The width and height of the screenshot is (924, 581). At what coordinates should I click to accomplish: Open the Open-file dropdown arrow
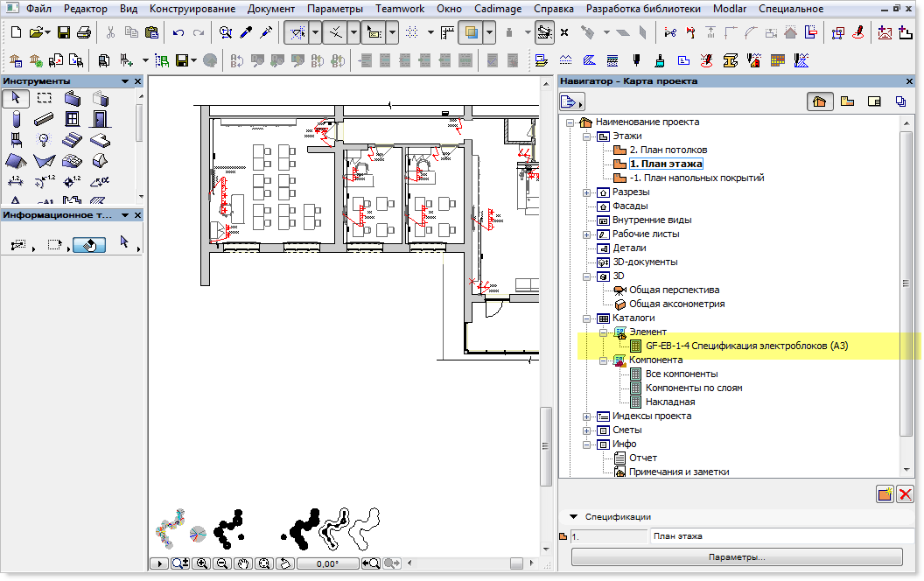[48, 33]
